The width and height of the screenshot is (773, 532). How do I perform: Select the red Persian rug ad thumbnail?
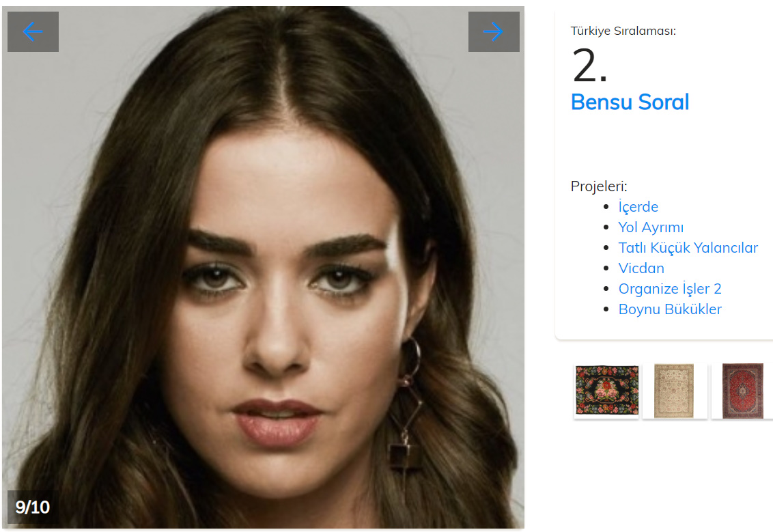tap(742, 391)
